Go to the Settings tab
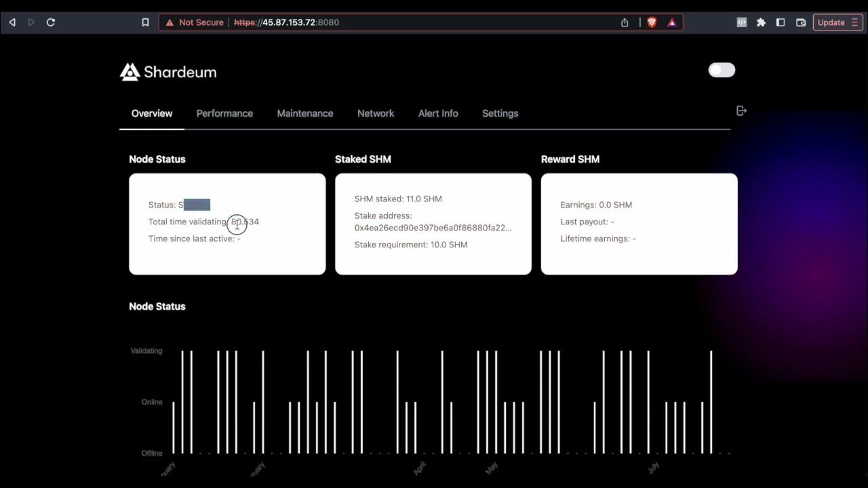Screen dimensions: 868x488 coord(500,113)
